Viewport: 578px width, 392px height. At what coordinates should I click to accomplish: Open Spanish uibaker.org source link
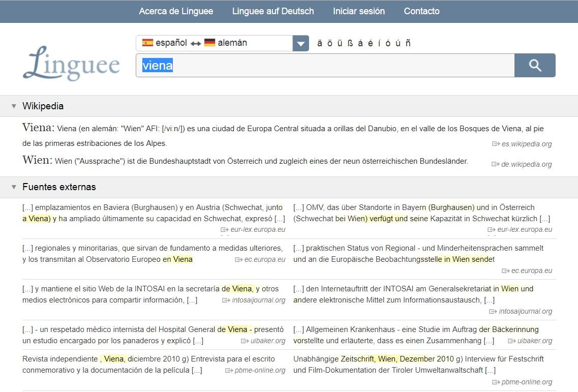(263, 341)
